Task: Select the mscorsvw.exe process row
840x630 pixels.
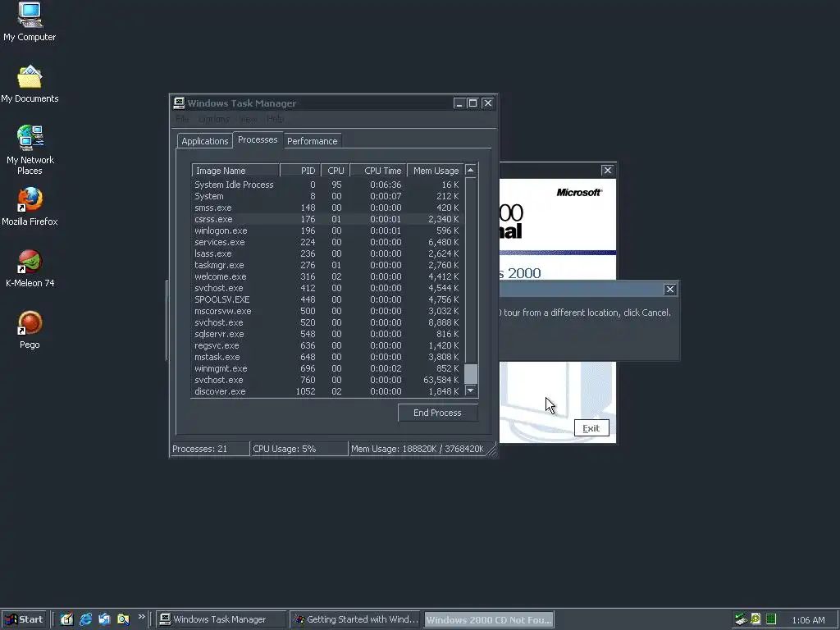Action: pyautogui.click(x=327, y=311)
